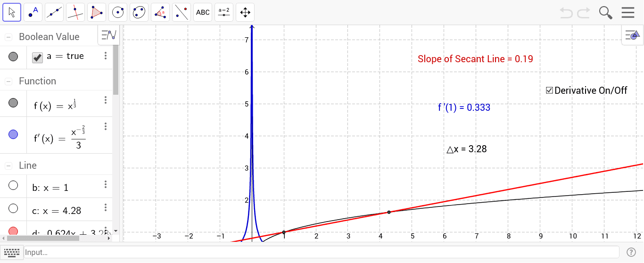This screenshot has height=263, width=644.
Task: Select the Polygon tool
Action: 97,12
